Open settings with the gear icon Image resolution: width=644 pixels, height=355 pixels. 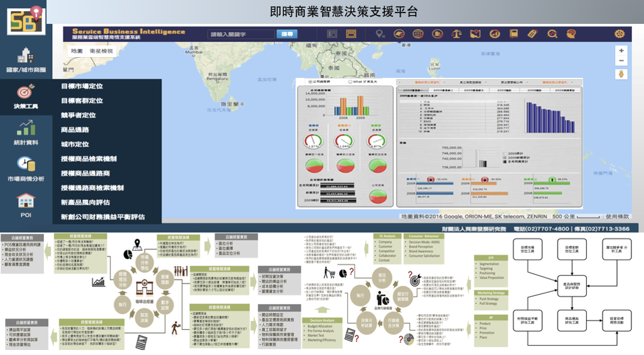click(620, 34)
